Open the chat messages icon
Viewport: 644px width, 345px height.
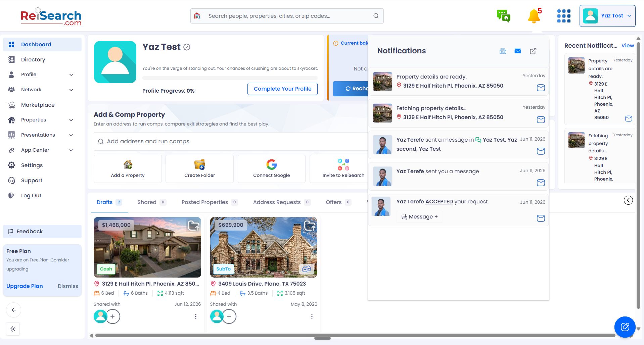click(503, 16)
